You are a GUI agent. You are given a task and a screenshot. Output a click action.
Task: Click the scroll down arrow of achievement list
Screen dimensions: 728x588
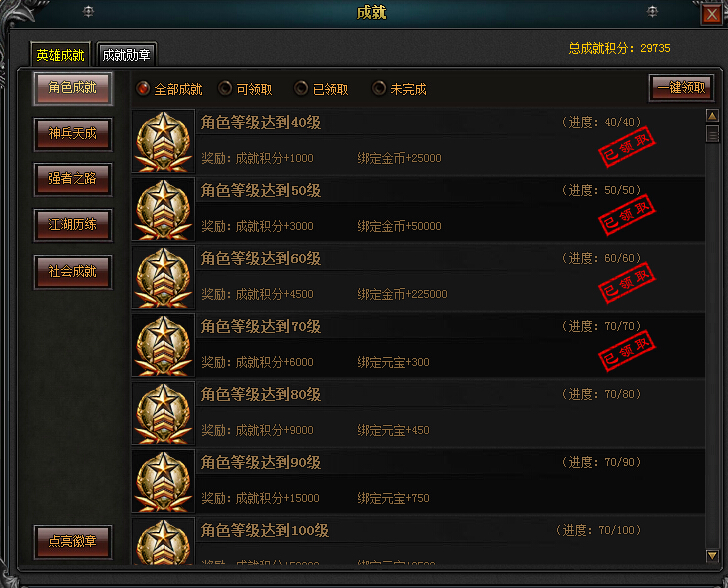click(x=712, y=555)
